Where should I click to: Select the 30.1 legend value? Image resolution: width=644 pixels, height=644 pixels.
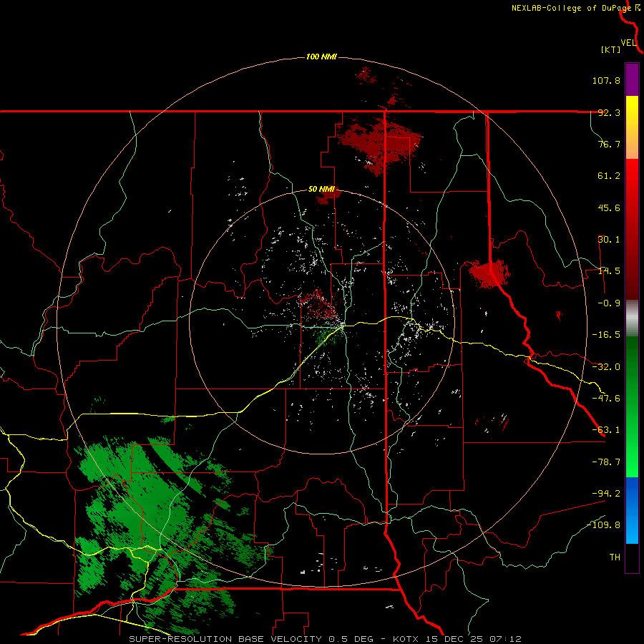pos(609,240)
